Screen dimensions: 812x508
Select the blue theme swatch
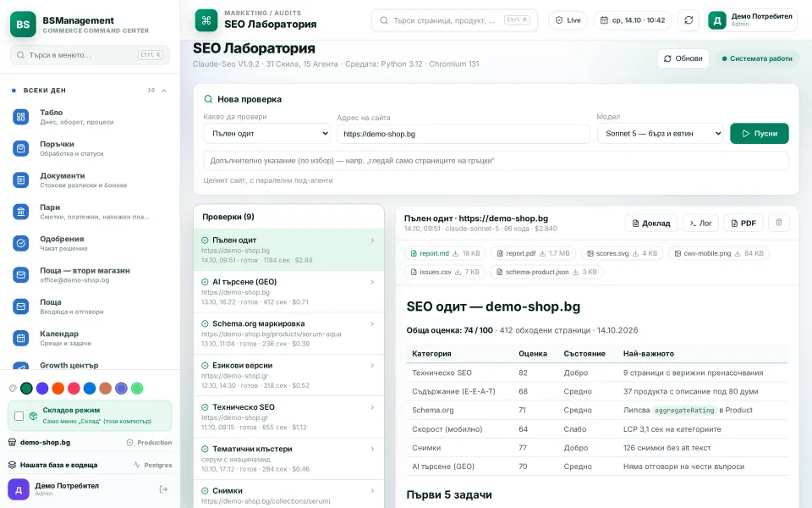(90, 389)
